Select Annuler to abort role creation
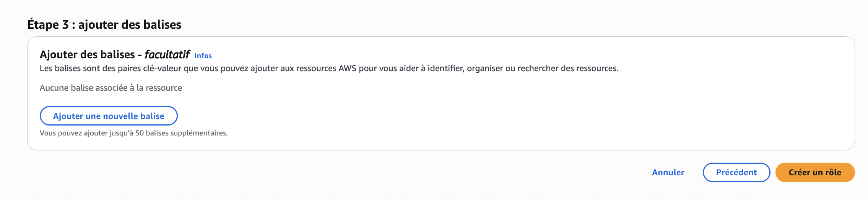The height and width of the screenshot is (199, 868). (x=668, y=172)
